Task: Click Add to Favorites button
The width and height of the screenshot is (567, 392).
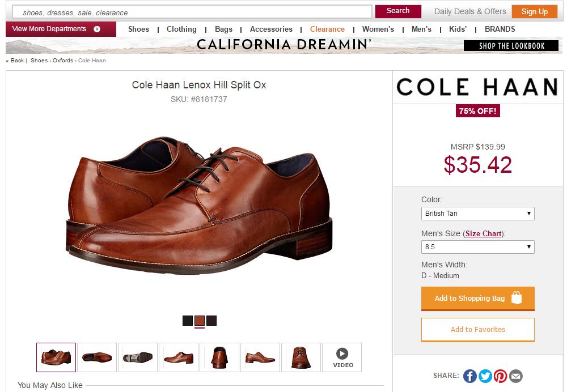Action: click(477, 330)
